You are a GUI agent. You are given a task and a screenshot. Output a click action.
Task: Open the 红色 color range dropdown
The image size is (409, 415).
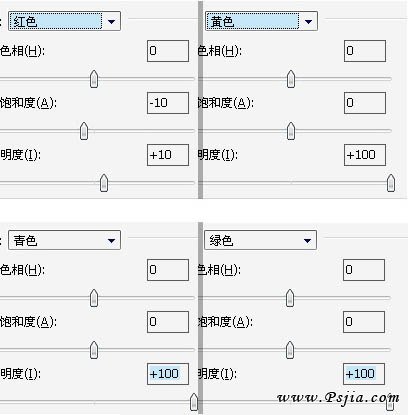pos(64,22)
